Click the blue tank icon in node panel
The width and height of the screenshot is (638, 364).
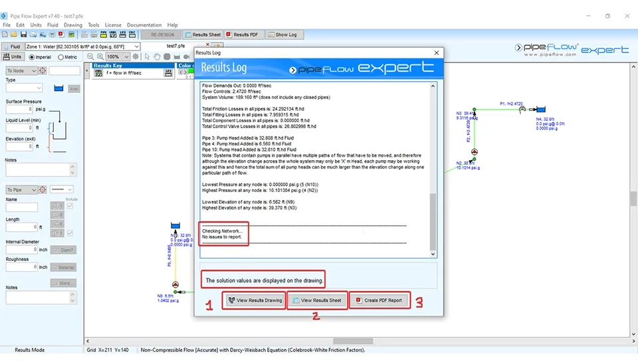[x=58, y=88]
